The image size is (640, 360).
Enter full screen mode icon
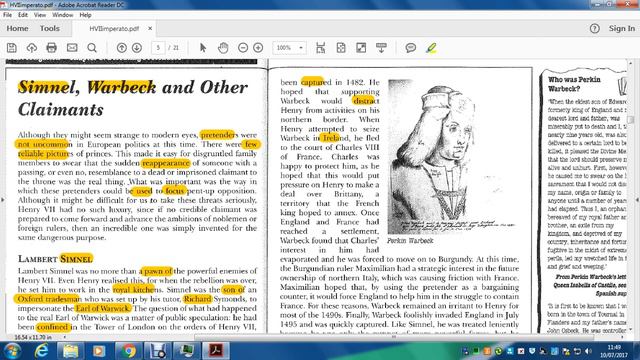pyautogui.click(x=361, y=48)
